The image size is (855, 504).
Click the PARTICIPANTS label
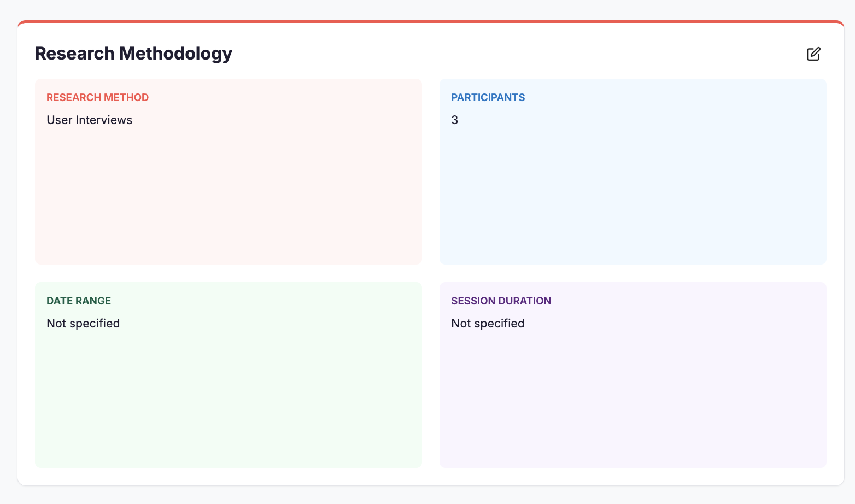tap(488, 97)
